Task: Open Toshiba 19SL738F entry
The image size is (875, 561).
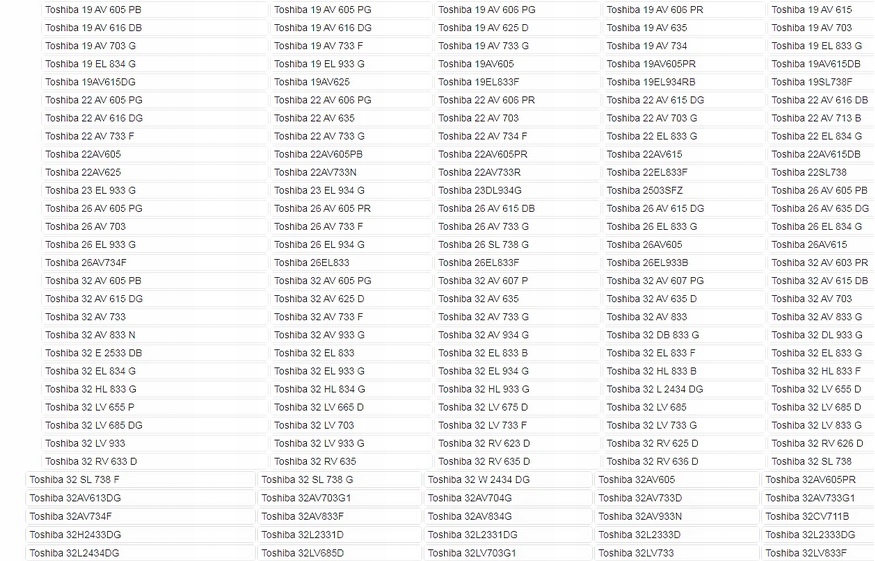Action: (811, 82)
